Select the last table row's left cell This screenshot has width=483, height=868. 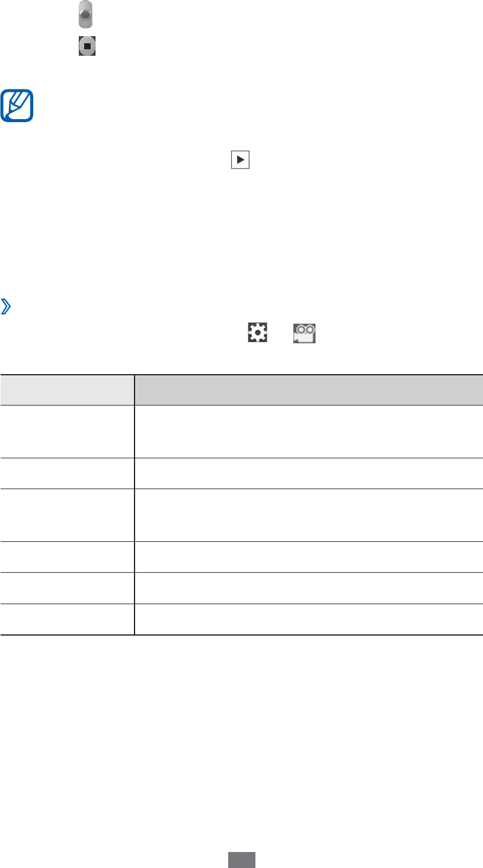(x=67, y=620)
